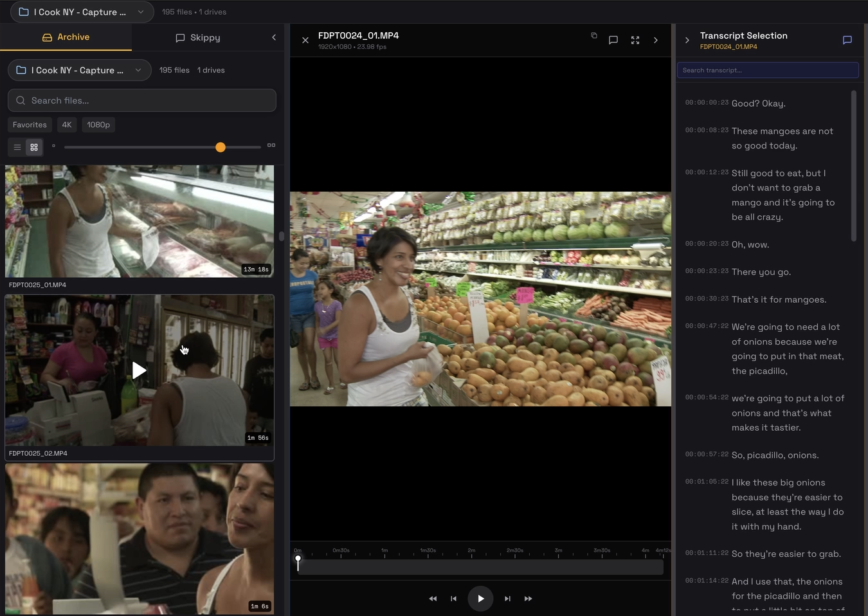Toggle the Favorites filter
The width and height of the screenshot is (868, 616).
[29, 124]
